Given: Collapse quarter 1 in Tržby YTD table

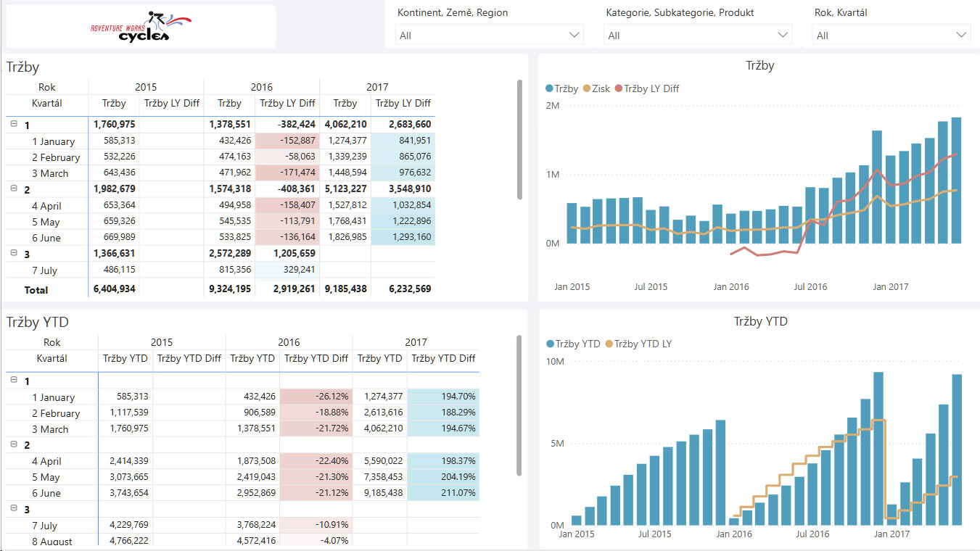Looking at the screenshot, I should tap(14, 380).
